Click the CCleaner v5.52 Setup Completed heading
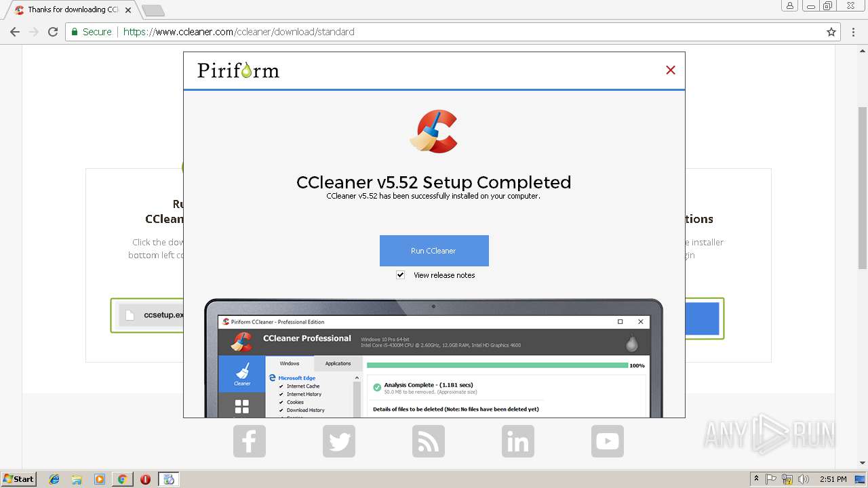 click(x=434, y=182)
